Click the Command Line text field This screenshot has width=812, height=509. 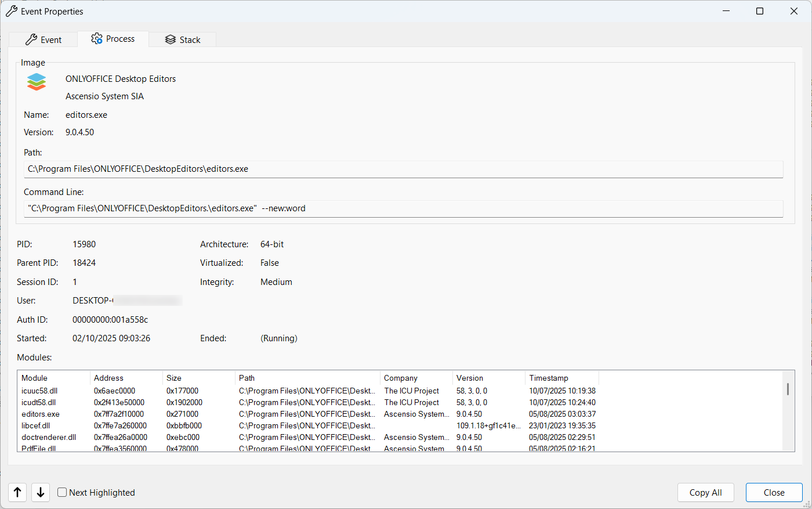point(403,208)
